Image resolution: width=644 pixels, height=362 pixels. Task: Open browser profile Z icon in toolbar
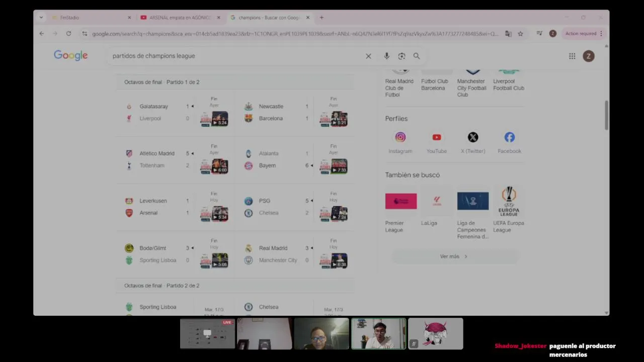coord(552,34)
